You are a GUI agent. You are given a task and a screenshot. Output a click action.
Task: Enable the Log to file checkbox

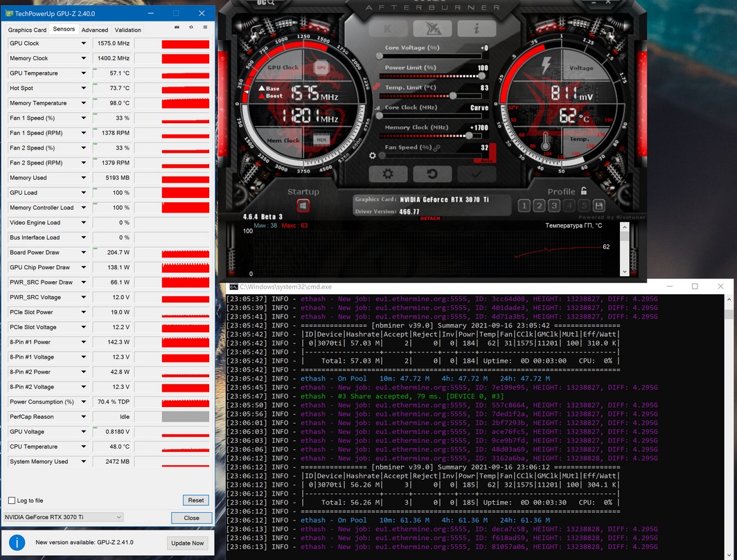(12, 500)
